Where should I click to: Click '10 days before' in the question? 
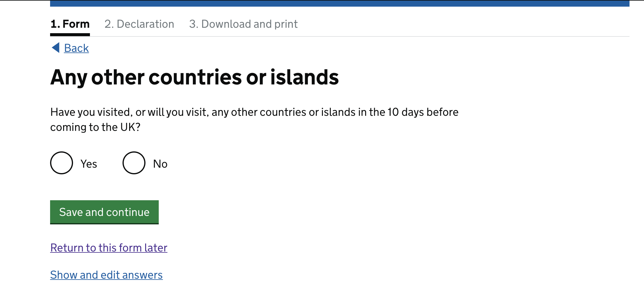tap(423, 112)
